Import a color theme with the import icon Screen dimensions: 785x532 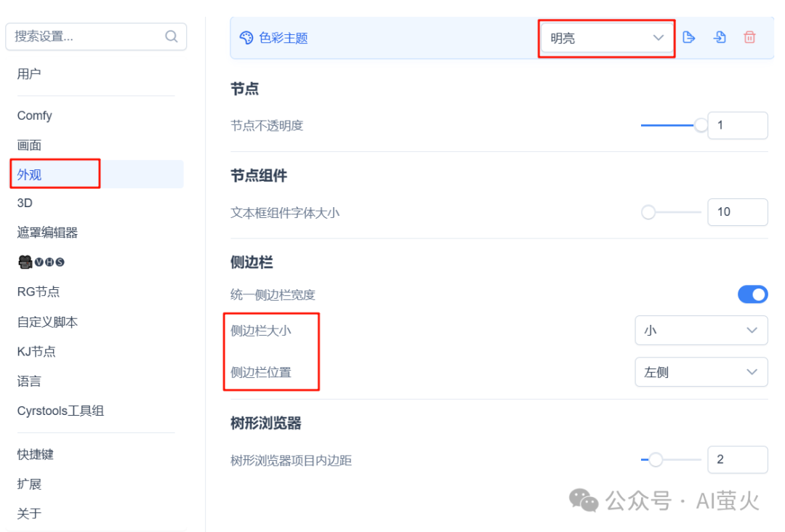point(720,38)
